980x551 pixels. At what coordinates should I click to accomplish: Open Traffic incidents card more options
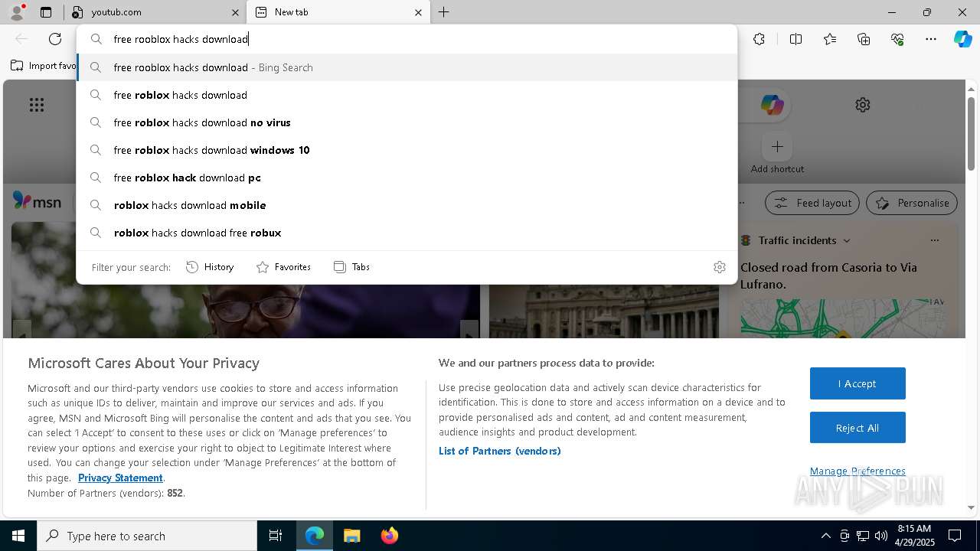pos(934,240)
